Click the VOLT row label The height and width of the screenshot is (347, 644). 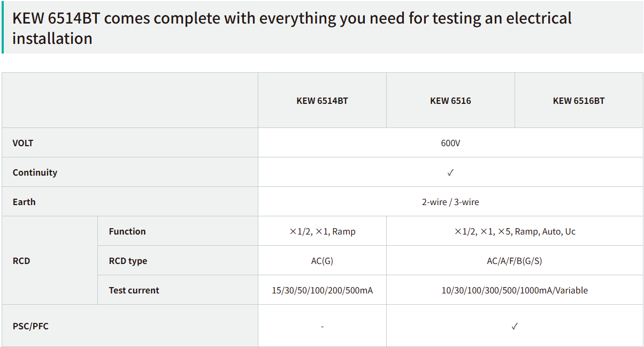(x=23, y=143)
